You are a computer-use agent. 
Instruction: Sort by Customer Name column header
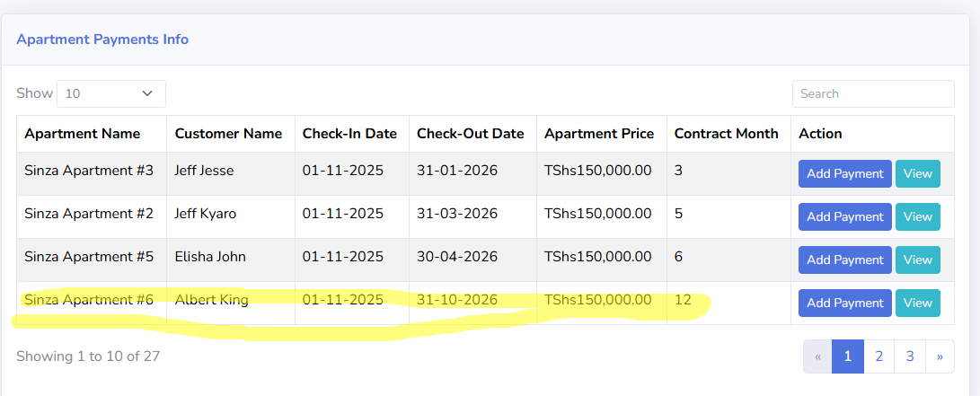tap(228, 134)
